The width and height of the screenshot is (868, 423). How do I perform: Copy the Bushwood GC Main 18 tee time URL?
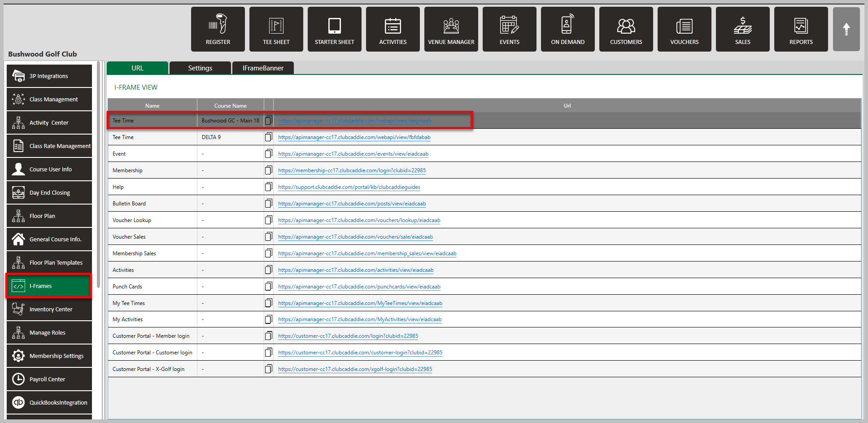268,120
